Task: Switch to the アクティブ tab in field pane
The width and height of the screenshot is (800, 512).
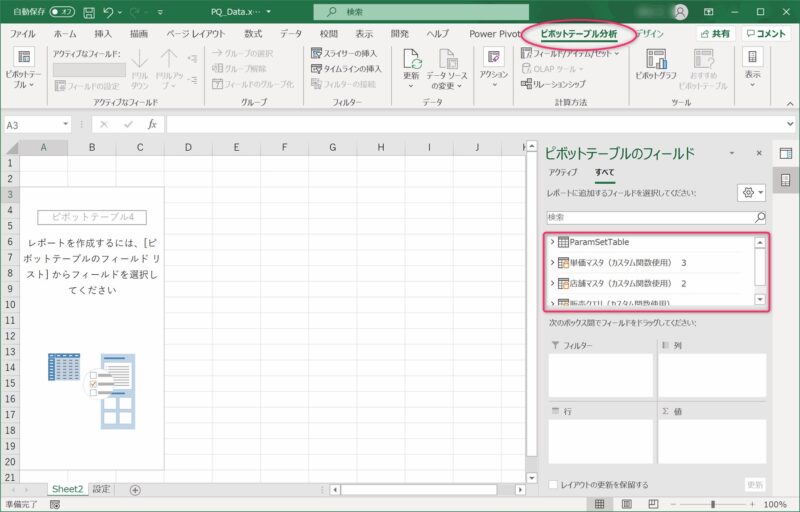Action: pos(562,172)
